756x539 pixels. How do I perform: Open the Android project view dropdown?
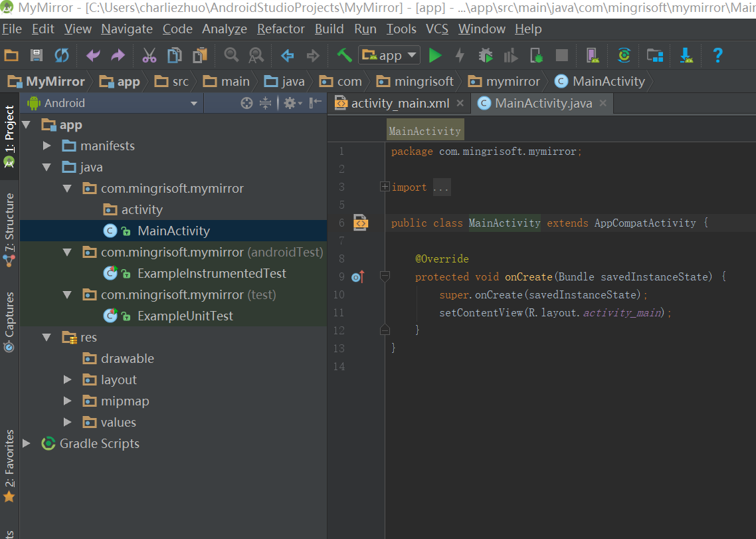(x=113, y=103)
